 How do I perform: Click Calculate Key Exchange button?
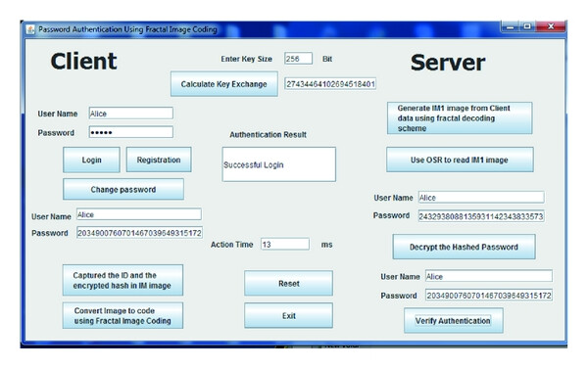pyautogui.click(x=223, y=84)
